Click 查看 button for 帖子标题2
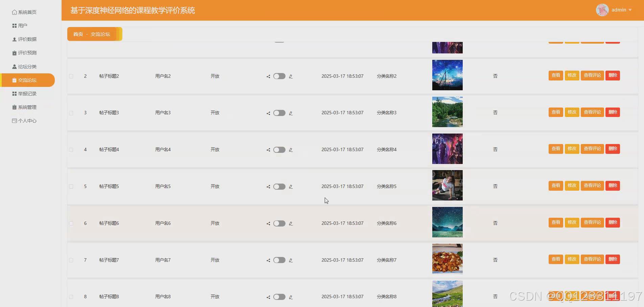Screen dimensions: 644x307 (x=556, y=75)
